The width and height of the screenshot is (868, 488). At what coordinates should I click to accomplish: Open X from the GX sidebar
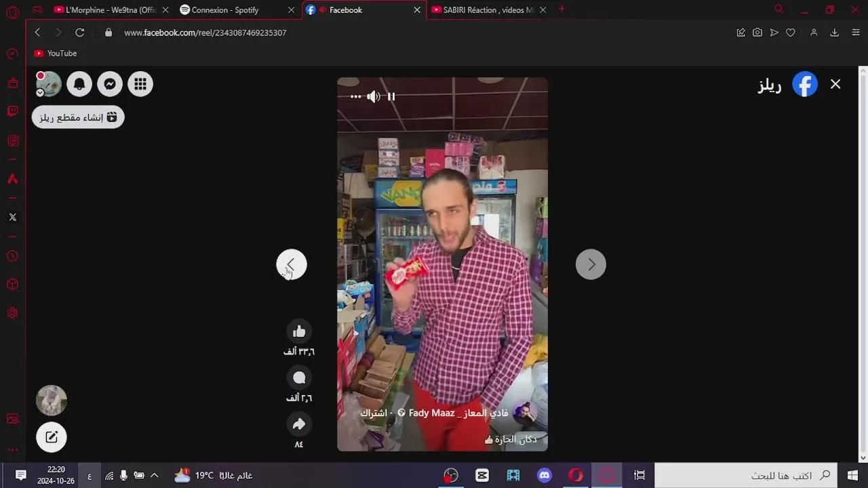pos(12,217)
